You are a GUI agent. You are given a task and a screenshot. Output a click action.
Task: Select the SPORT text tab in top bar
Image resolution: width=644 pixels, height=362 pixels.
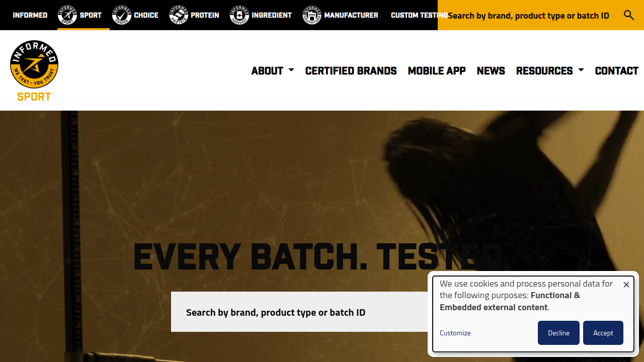pyautogui.click(x=91, y=15)
